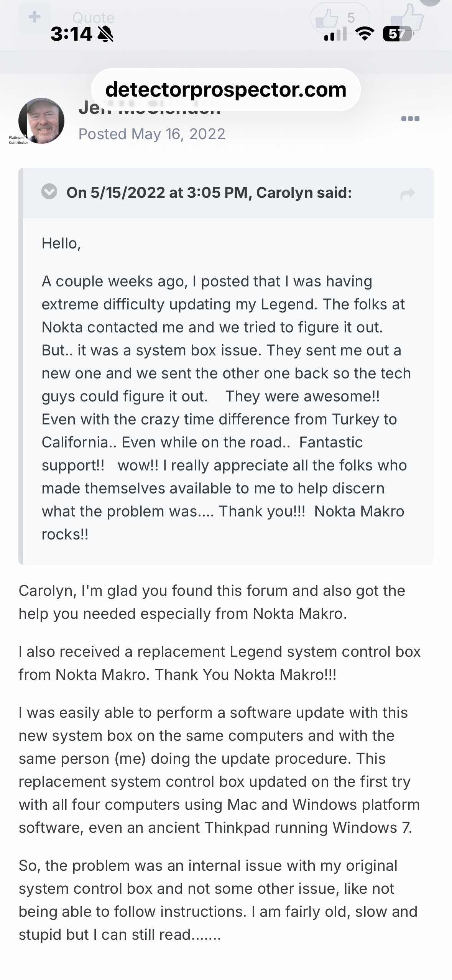Screen dimensions: 452x980
Task: Click the "Posted May 16, 2022" timestamp
Action: click(152, 134)
